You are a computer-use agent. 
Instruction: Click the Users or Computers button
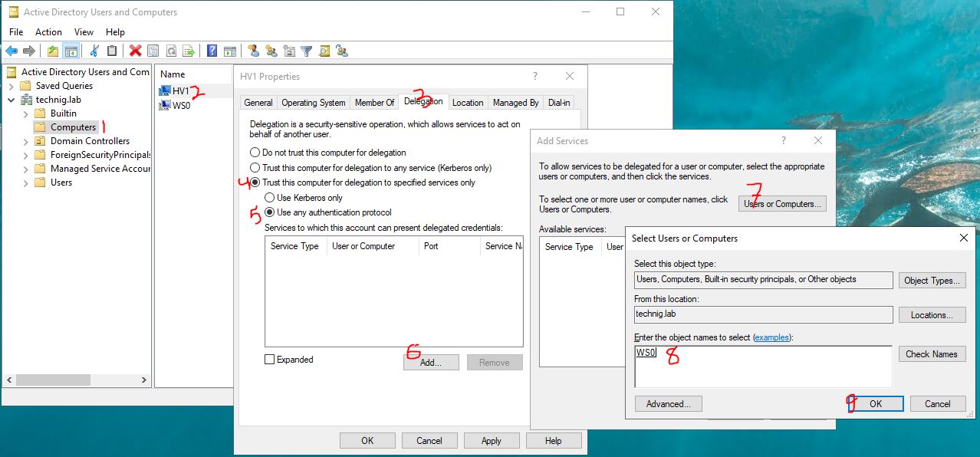781,203
